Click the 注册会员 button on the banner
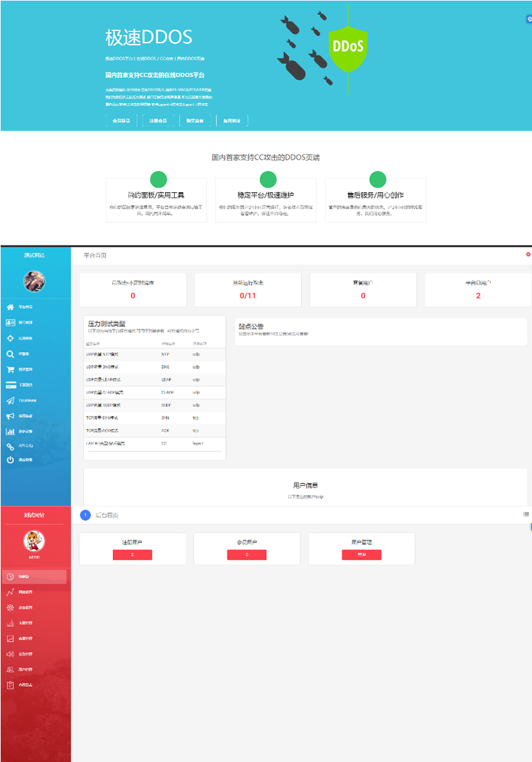Screen dimensions: 532x762 coord(158,120)
